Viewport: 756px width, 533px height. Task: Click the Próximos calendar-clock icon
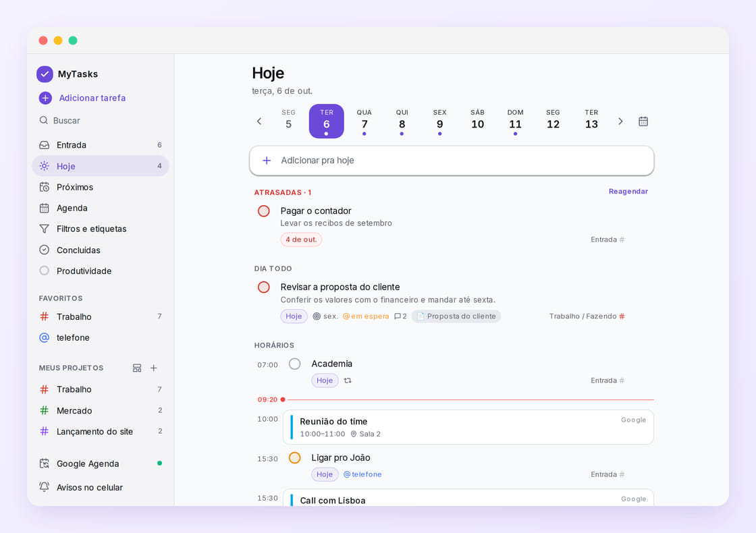click(x=45, y=187)
